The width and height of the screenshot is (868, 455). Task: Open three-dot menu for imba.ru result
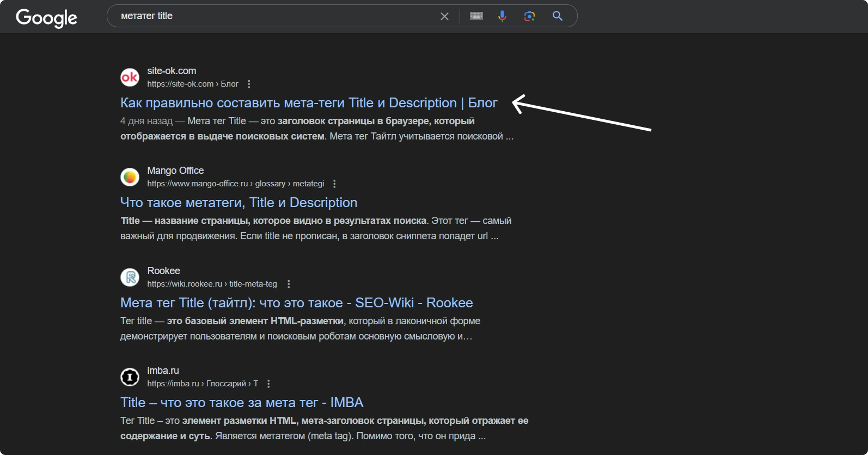pyautogui.click(x=268, y=384)
